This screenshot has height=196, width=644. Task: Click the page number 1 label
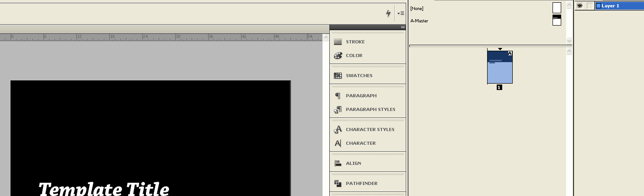tap(499, 87)
